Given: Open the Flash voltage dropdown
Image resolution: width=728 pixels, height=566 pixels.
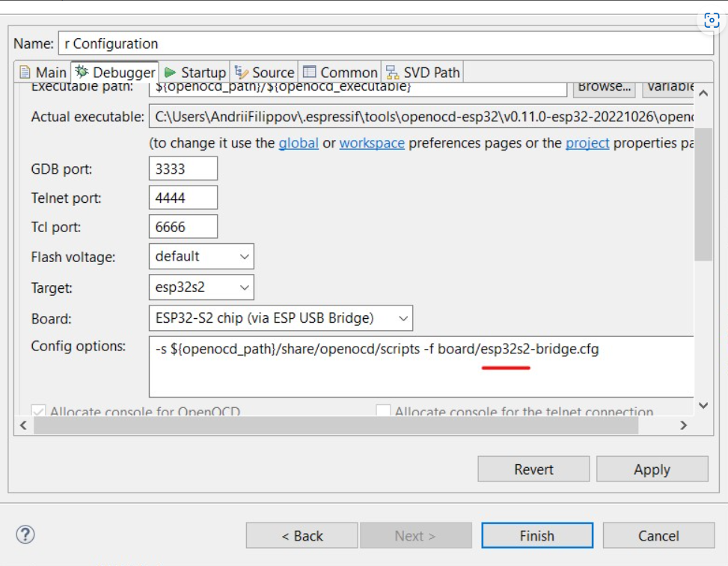Looking at the screenshot, I should pyautogui.click(x=244, y=256).
